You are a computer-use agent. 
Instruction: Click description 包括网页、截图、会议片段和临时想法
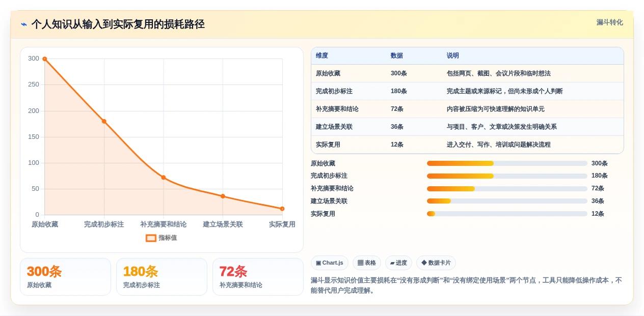point(499,73)
